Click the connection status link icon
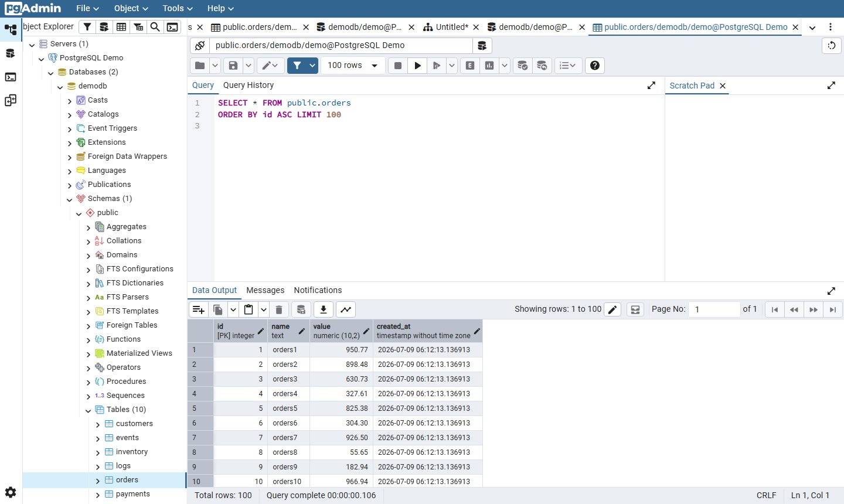 pyautogui.click(x=200, y=46)
